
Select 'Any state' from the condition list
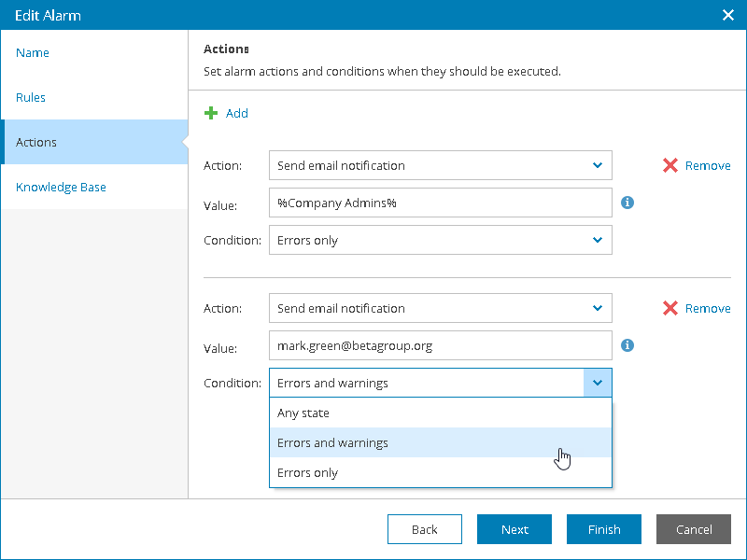(x=440, y=413)
